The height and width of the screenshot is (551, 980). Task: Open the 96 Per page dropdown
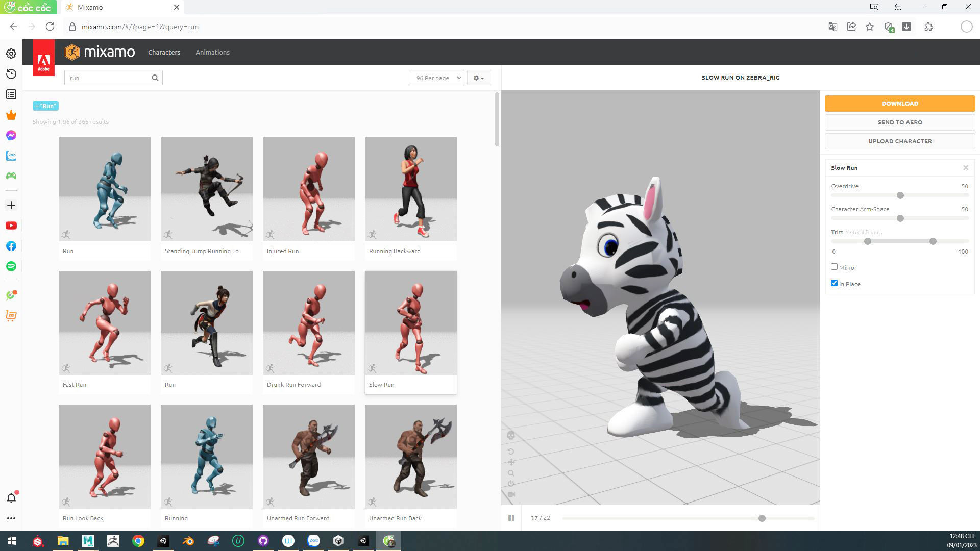(x=436, y=78)
